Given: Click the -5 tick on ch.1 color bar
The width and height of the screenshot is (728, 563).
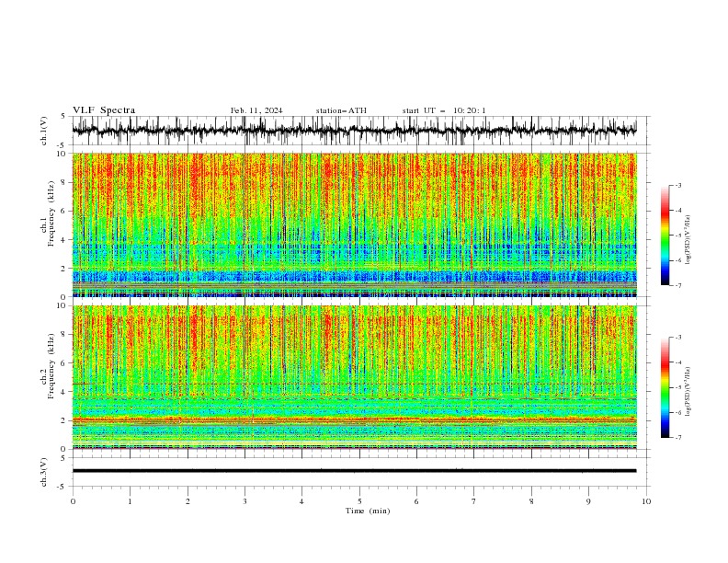Looking at the screenshot, I should point(678,236).
